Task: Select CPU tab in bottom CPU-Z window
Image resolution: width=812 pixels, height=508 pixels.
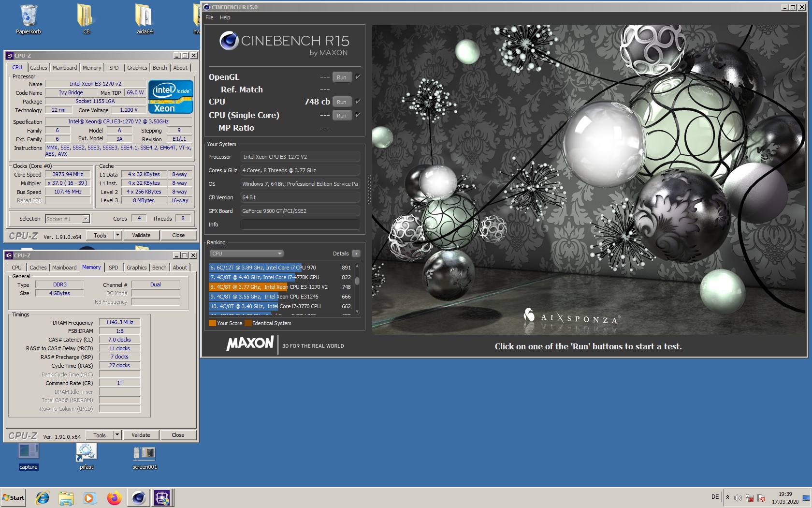Action: (17, 268)
